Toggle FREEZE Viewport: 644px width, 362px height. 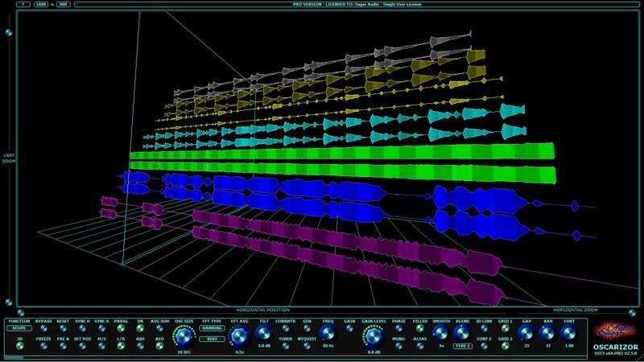[43, 346]
